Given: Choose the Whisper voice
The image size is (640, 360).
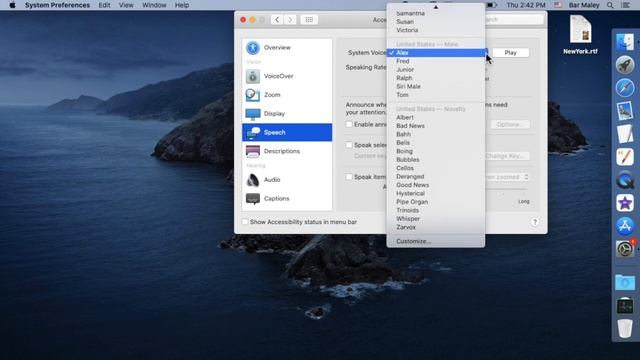Looking at the screenshot, I should pyautogui.click(x=436, y=219).
